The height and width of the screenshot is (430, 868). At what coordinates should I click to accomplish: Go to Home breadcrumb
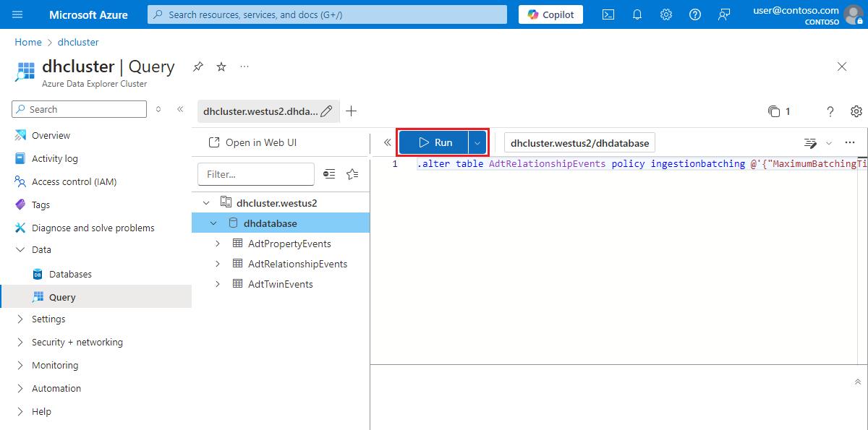pyautogui.click(x=28, y=42)
